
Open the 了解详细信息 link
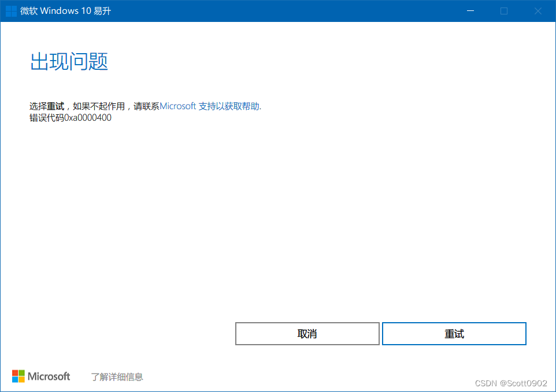pos(117,377)
